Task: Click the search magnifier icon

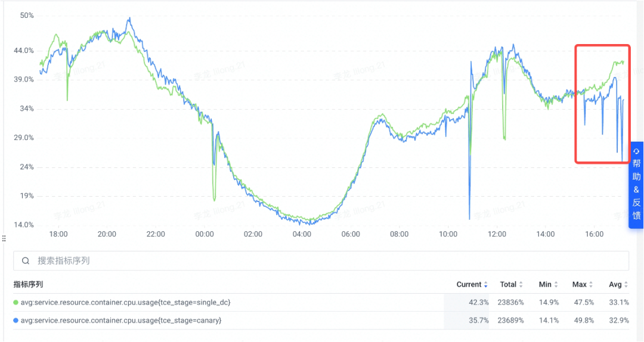Action: point(26,261)
